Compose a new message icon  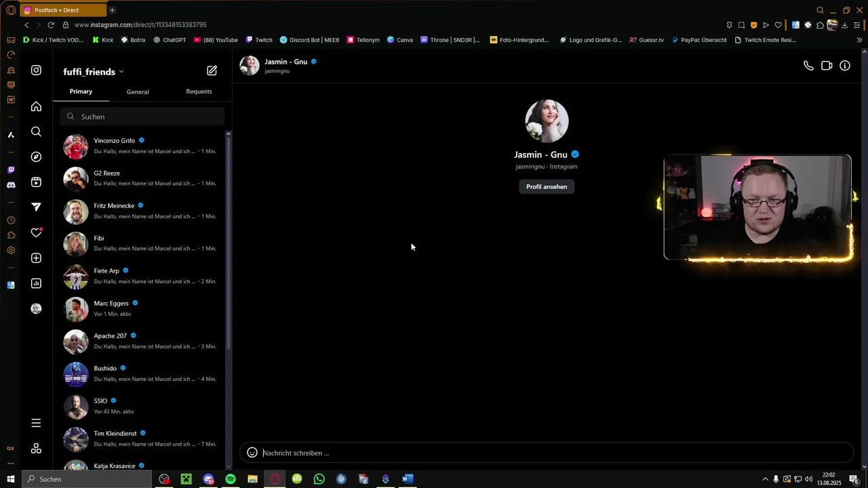(x=212, y=70)
